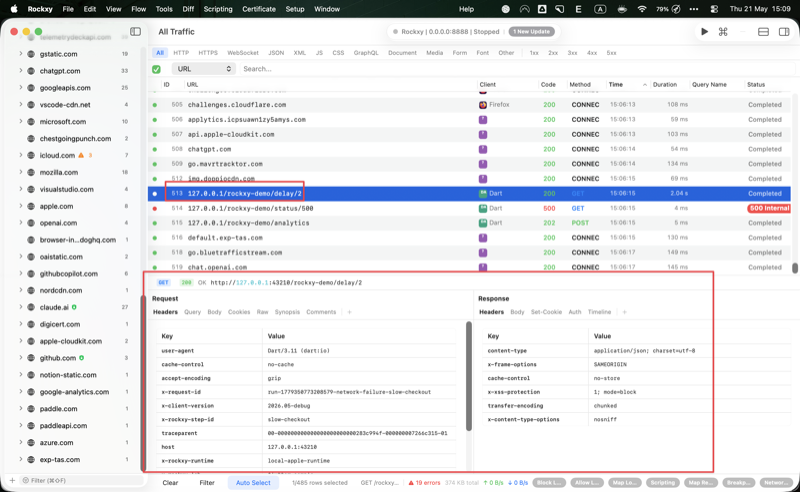Image resolution: width=800 pixels, height=492 pixels.
Task: Click the globe icon next to chatgpt.com
Action: coord(31,71)
